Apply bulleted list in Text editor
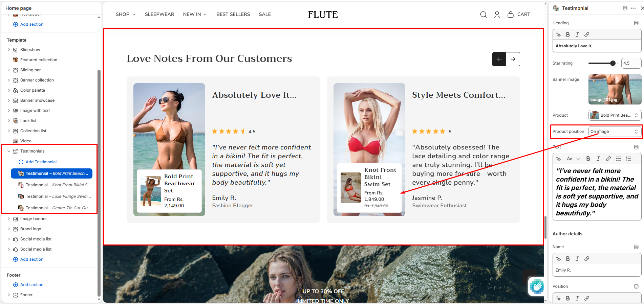This screenshot has width=644, height=304. point(619,159)
